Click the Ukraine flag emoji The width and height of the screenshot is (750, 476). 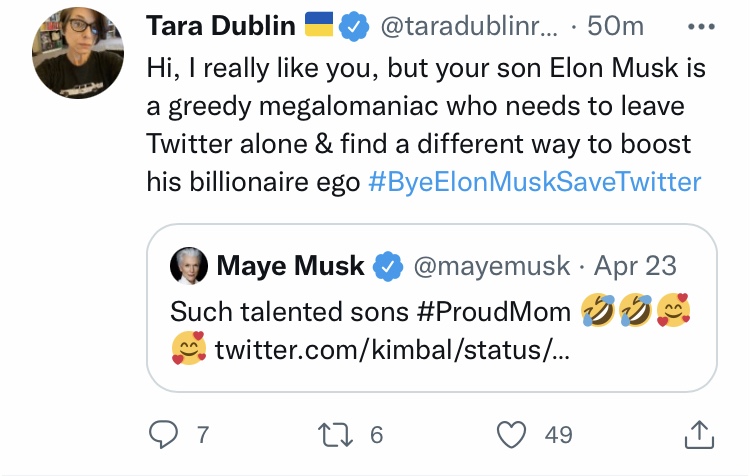pyautogui.click(x=319, y=24)
